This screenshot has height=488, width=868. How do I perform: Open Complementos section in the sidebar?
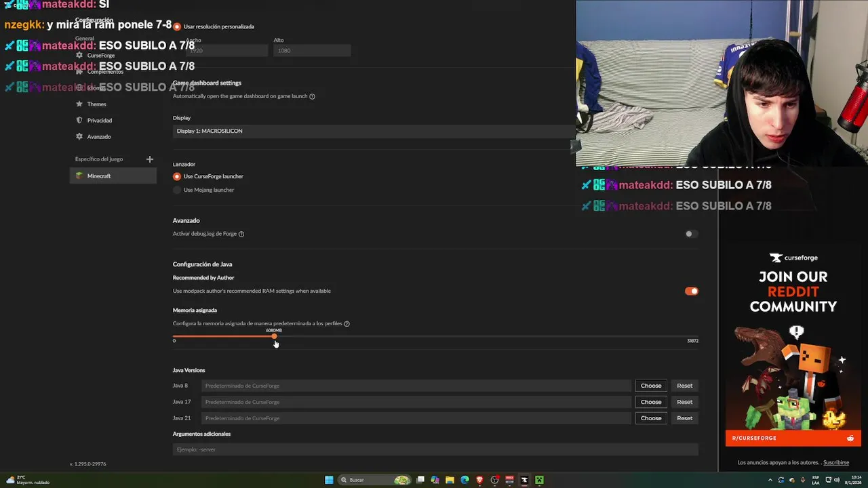tap(105, 71)
